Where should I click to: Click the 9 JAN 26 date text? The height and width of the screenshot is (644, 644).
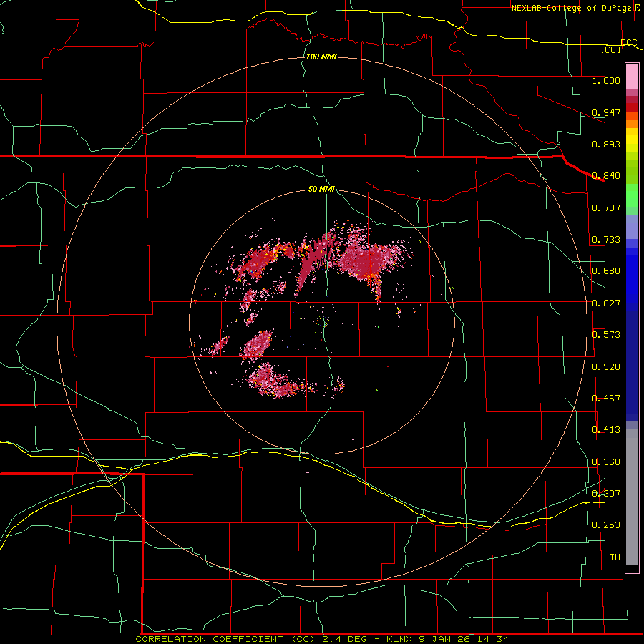445,639
